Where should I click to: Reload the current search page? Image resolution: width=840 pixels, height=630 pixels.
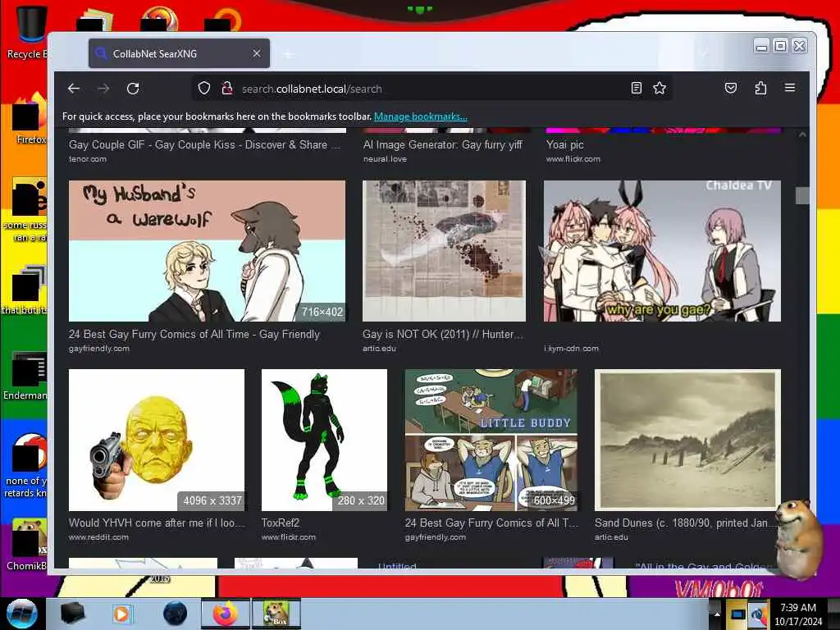[x=133, y=89]
